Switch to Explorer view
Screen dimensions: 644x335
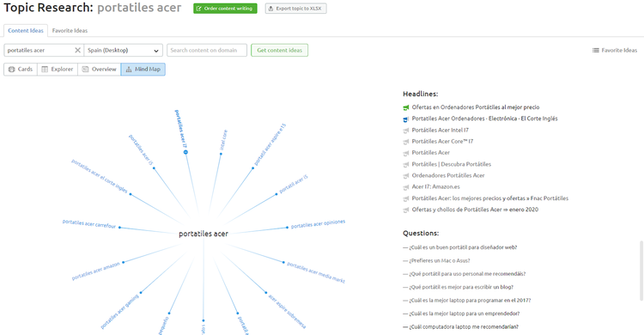tap(58, 69)
